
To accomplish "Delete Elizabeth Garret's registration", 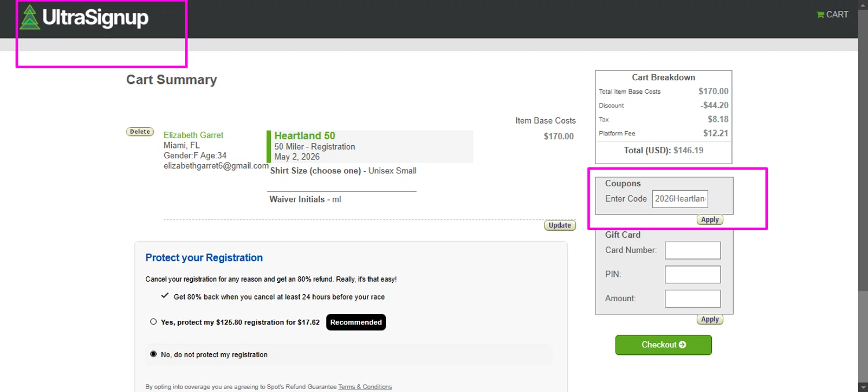I will [139, 132].
